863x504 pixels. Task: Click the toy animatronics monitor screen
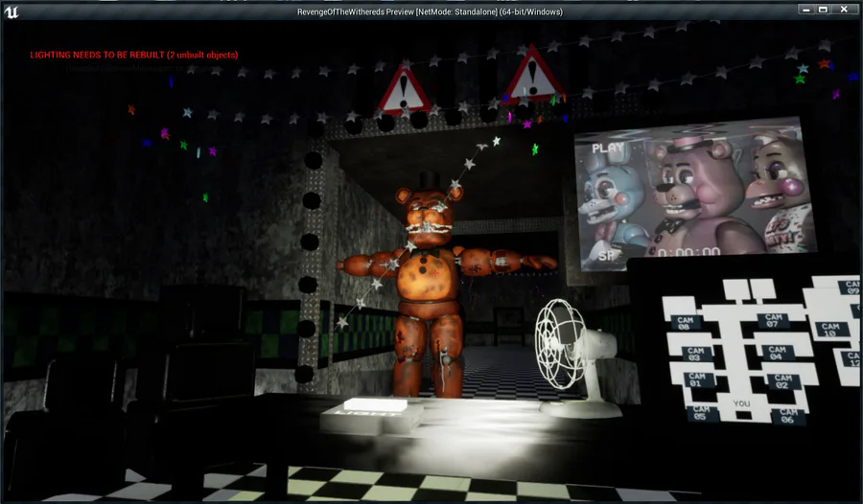694,193
